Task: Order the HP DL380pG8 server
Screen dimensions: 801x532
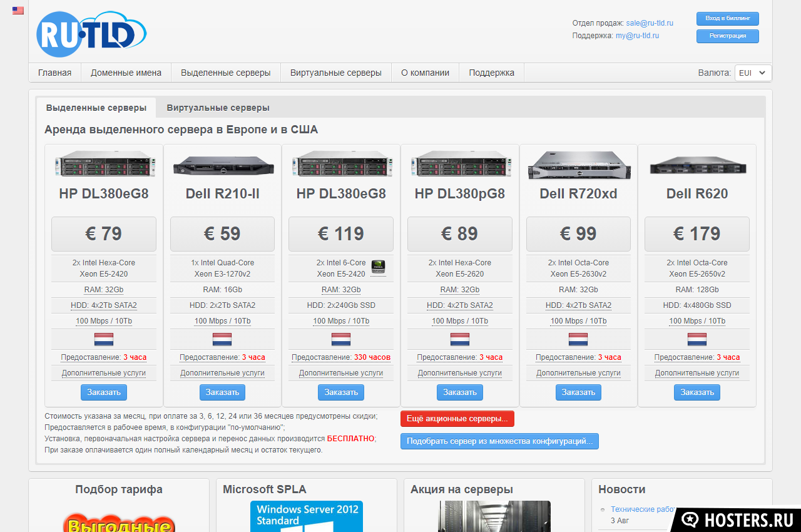Action: [460, 392]
